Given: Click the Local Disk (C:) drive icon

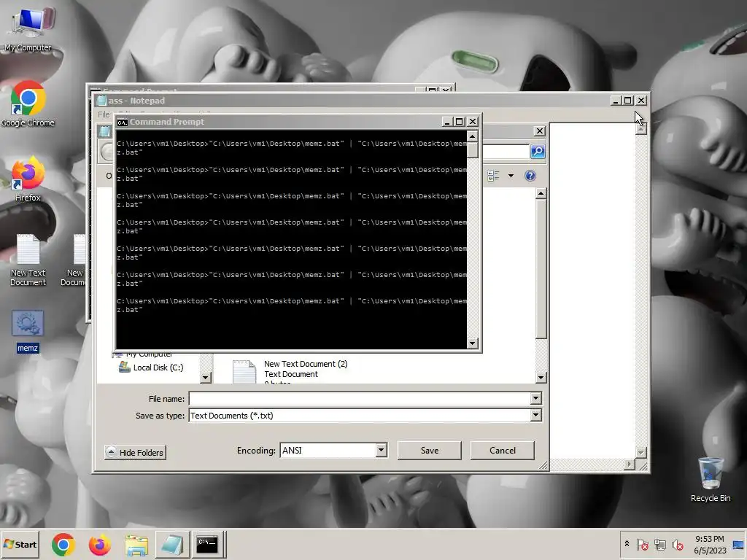Looking at the screenshot, I should pyautogui.click(x=124, y=367).
